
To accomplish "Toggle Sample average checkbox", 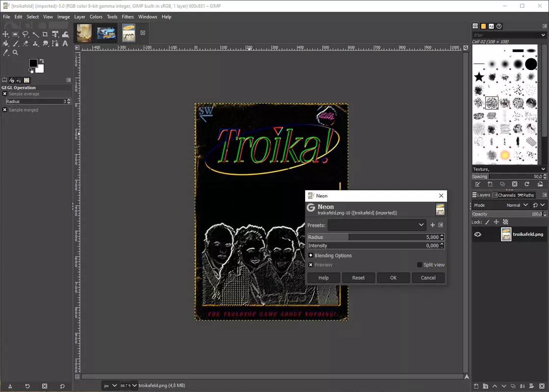I will click(5, 94).
